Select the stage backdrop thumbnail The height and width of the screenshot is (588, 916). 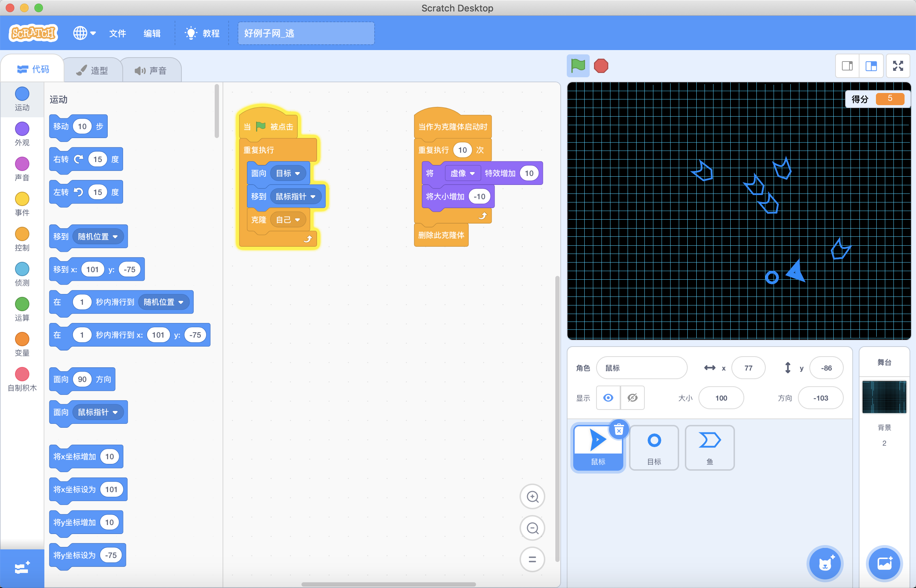[x=884, y=397]
